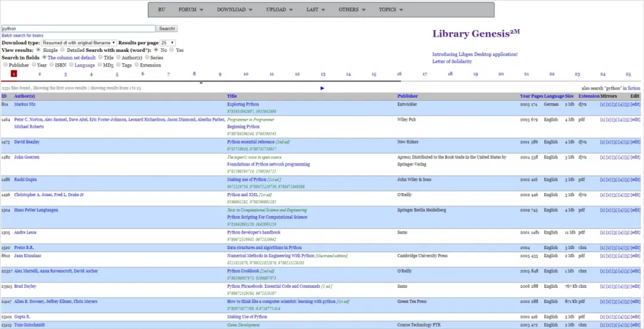
Task: Click author Brad Dayley
Action: (25, 286)
